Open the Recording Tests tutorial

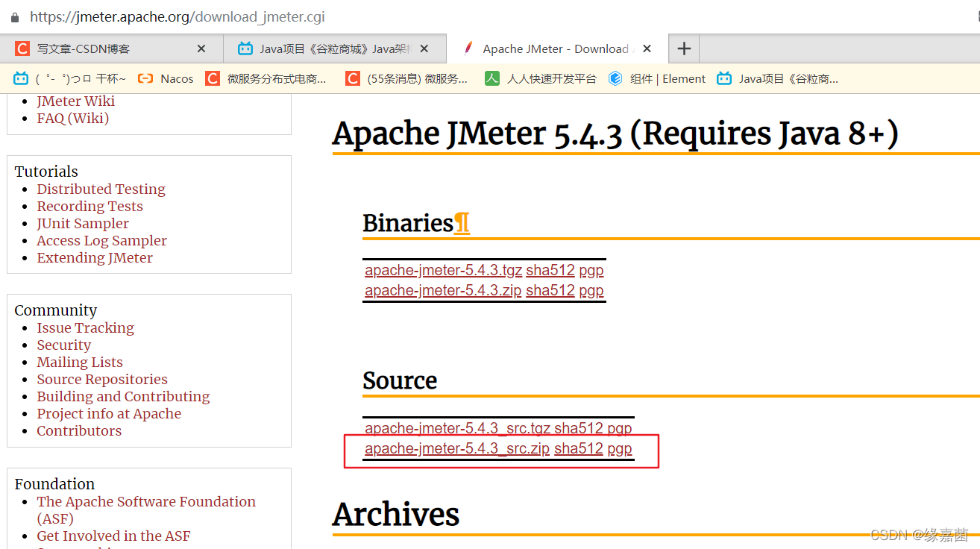pos(90,206)
